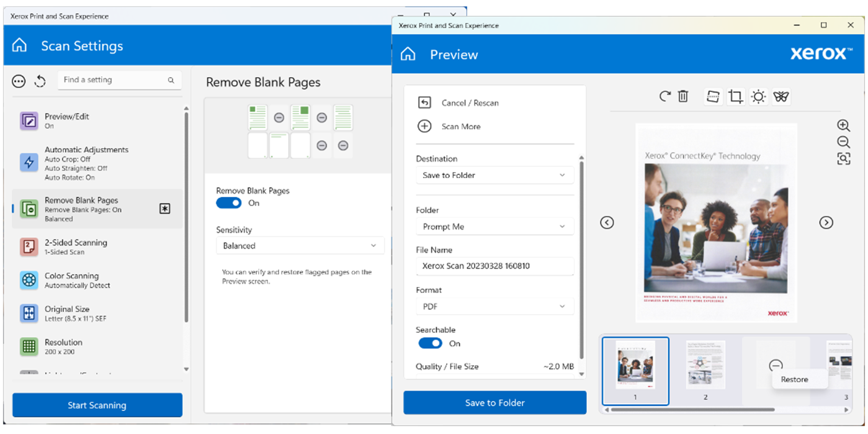
Task: Click the Find a setting search field
Action: coord(120,80)
